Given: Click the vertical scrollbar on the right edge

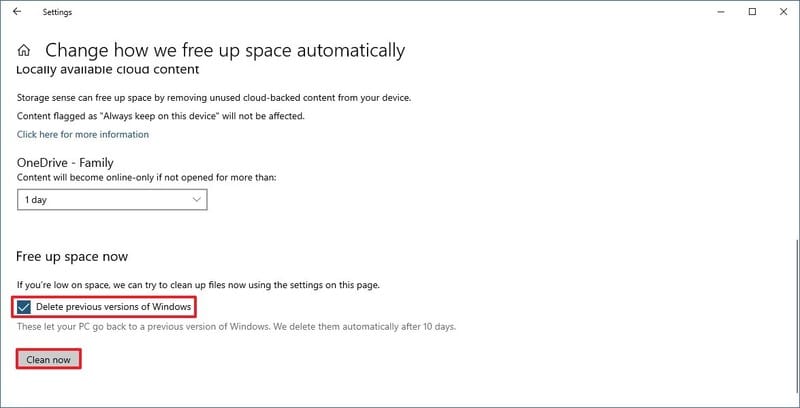Looking at the screenshot, I should pos(795,300).
